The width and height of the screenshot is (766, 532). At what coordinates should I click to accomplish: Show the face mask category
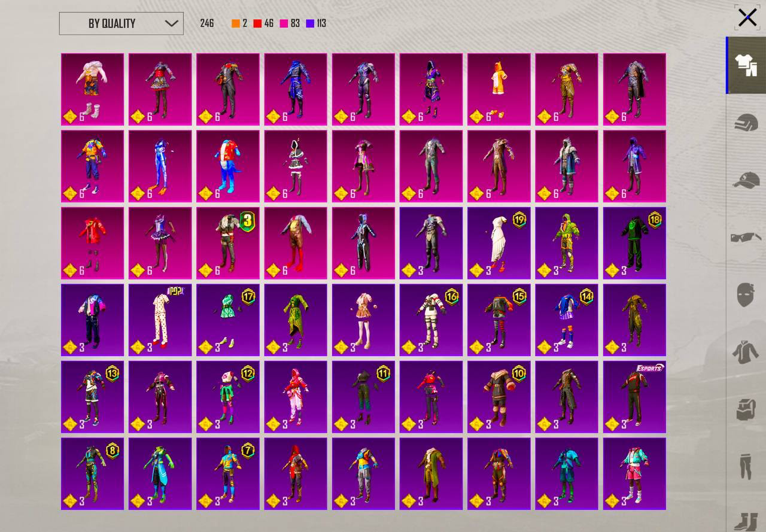click(746, 295)
